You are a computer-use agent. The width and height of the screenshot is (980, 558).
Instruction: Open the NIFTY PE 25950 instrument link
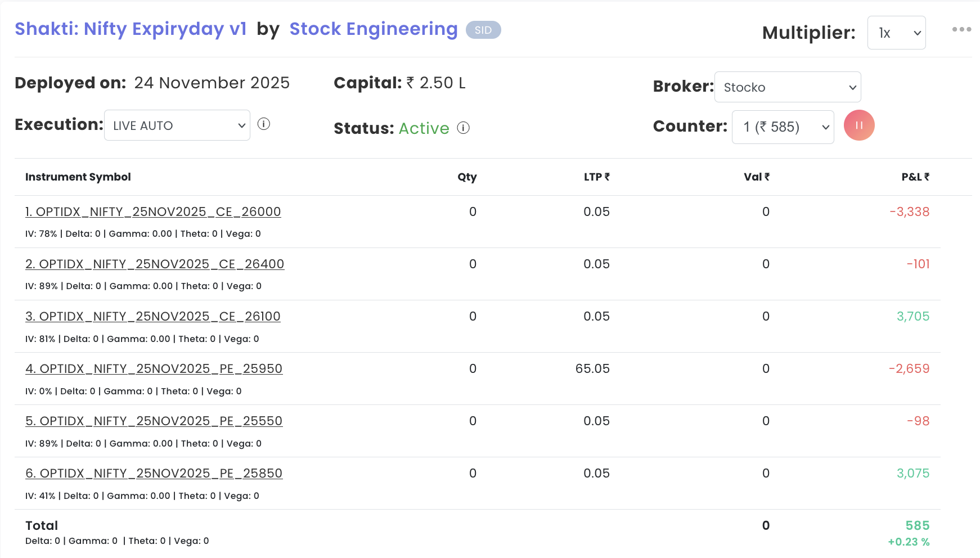coord(154,369)
